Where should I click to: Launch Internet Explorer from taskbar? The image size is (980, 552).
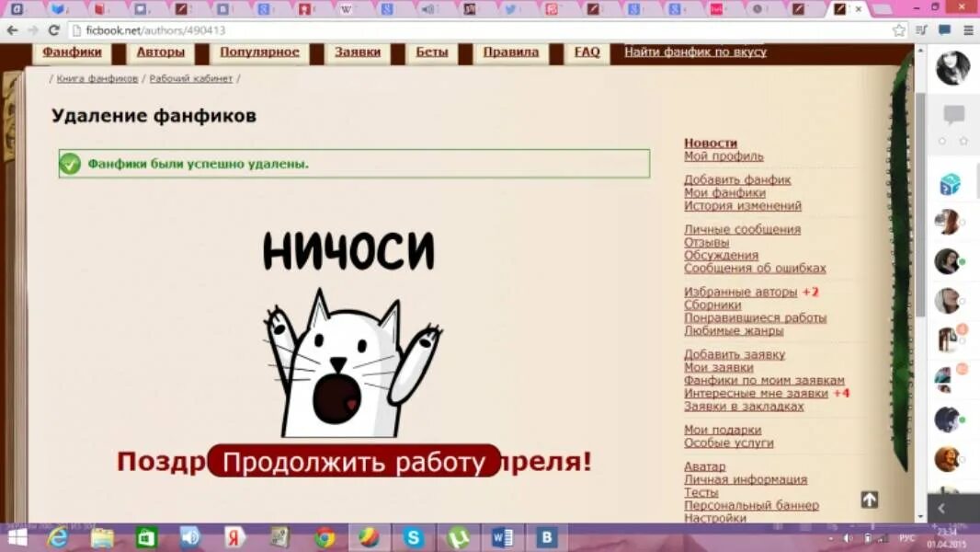(58, 537)
